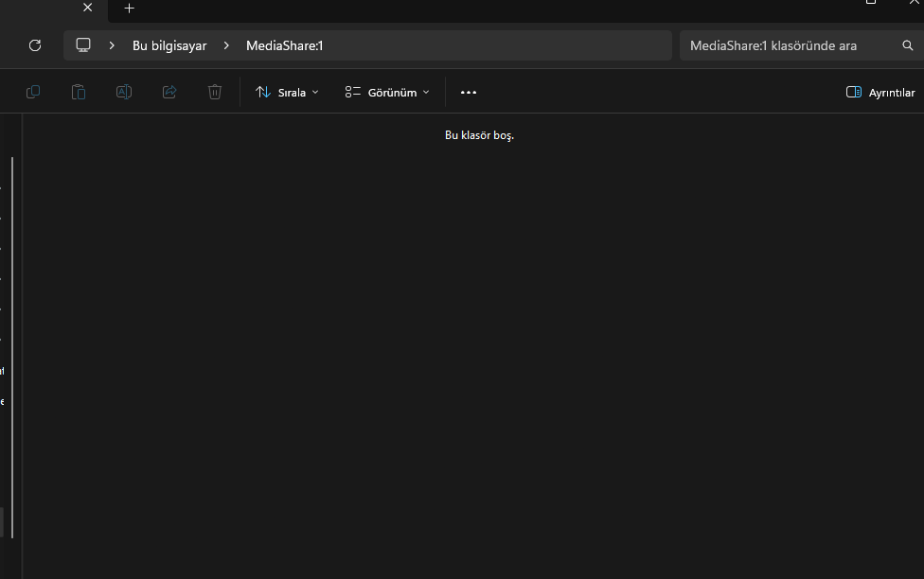924x579 pixels.
Task: Close the current Explorer tab
Action: [x=88, y=8]
